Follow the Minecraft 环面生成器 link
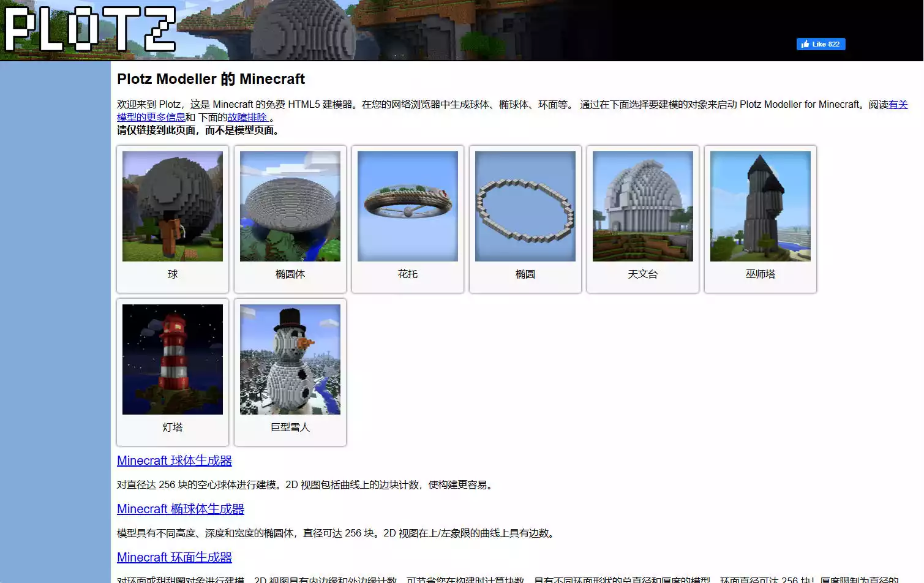The height and width of the screenshot is (583, 924). click(175, 557)
